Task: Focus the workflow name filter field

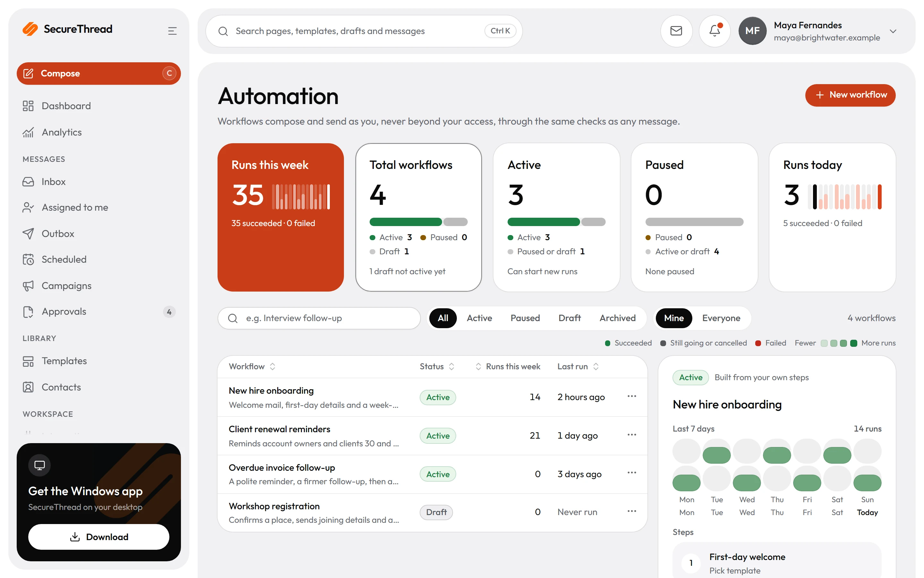Action: 319,318
